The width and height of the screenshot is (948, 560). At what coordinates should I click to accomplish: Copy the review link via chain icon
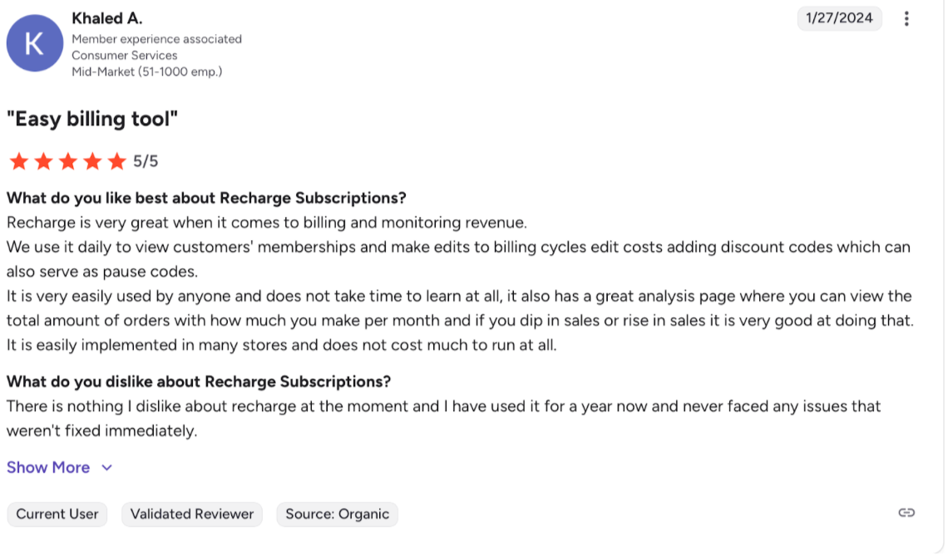click(906, 513)
